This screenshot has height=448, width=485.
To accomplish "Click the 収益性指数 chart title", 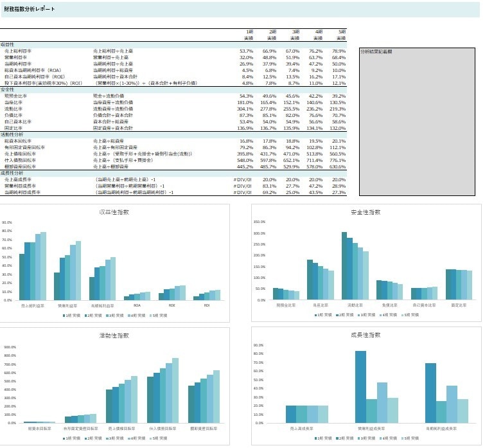I will [114, 212].
